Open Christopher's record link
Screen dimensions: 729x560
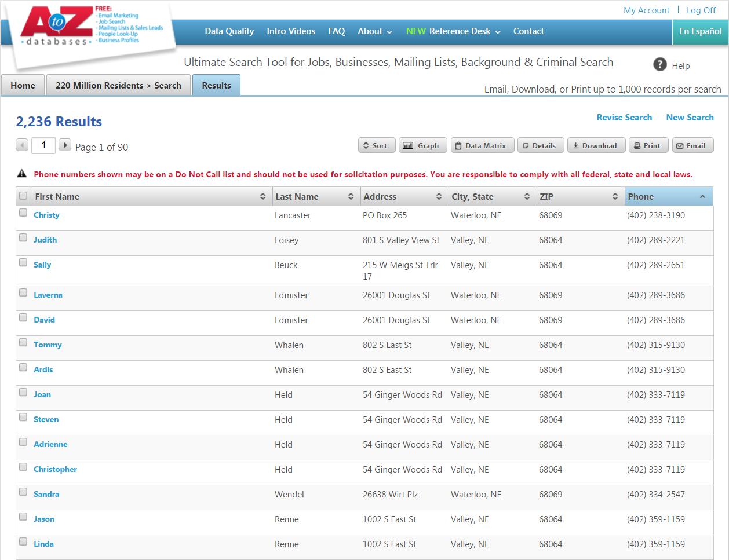pos(55,469)
